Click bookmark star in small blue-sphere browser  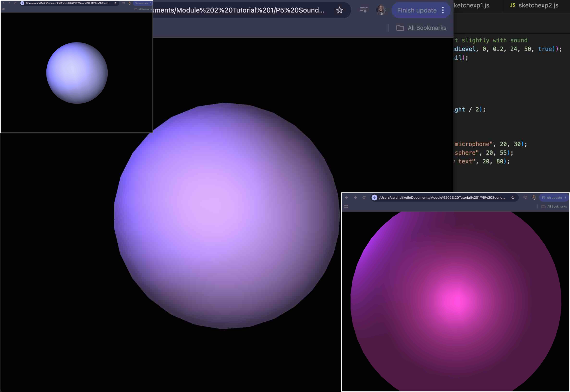[115, 3]
